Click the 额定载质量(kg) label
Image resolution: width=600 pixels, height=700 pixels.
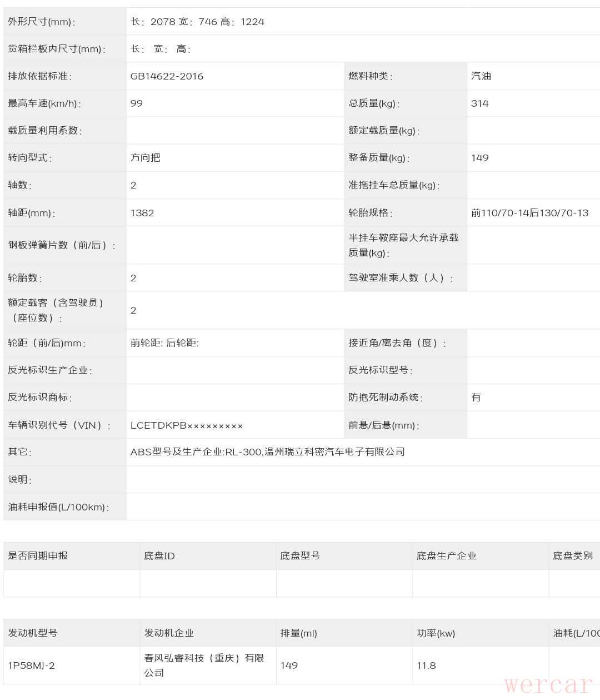click(384, 131)
